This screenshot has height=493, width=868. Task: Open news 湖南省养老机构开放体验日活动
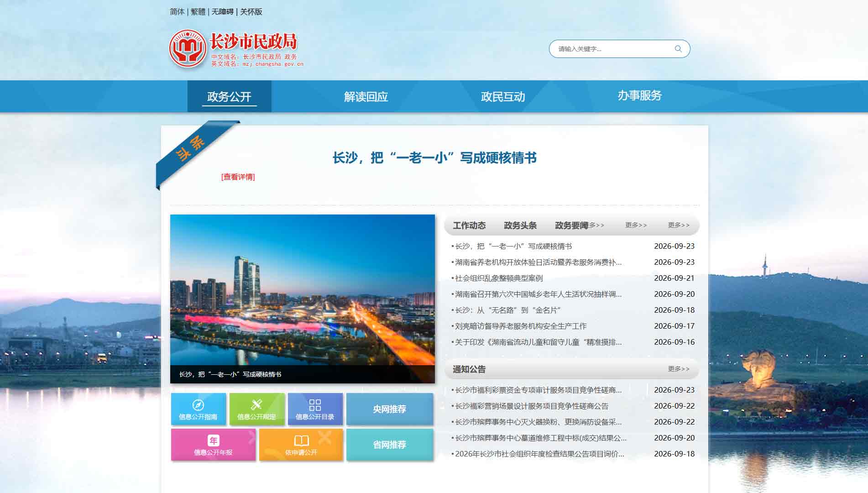click(538, 262)
